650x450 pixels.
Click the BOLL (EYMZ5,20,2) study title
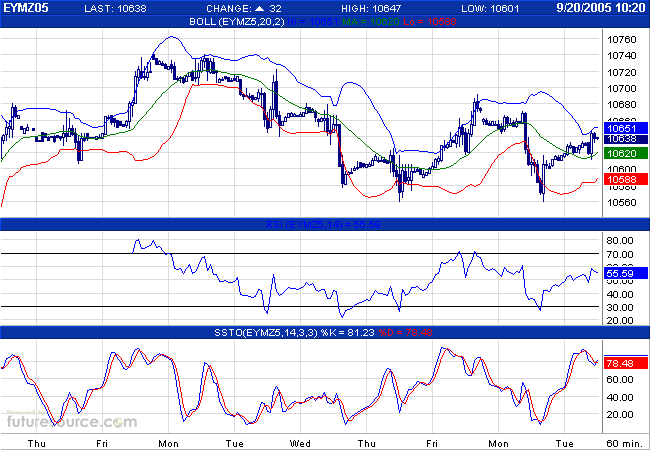(237, 22)
